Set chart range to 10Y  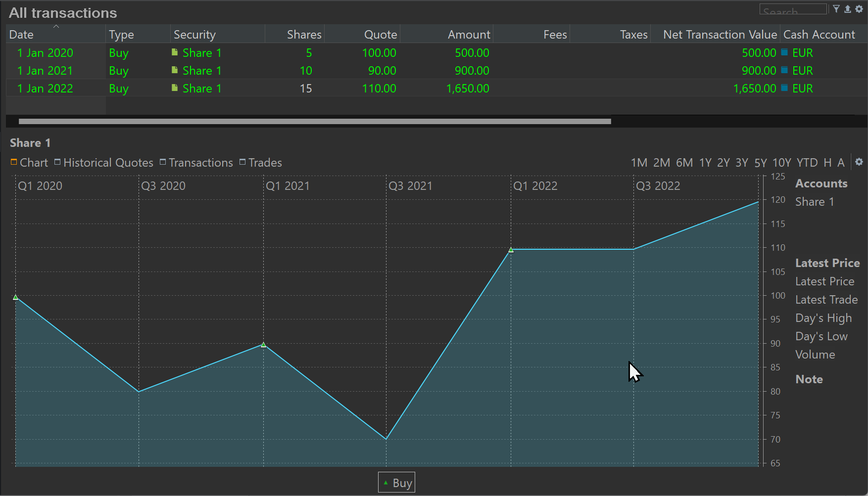[782, 163]
